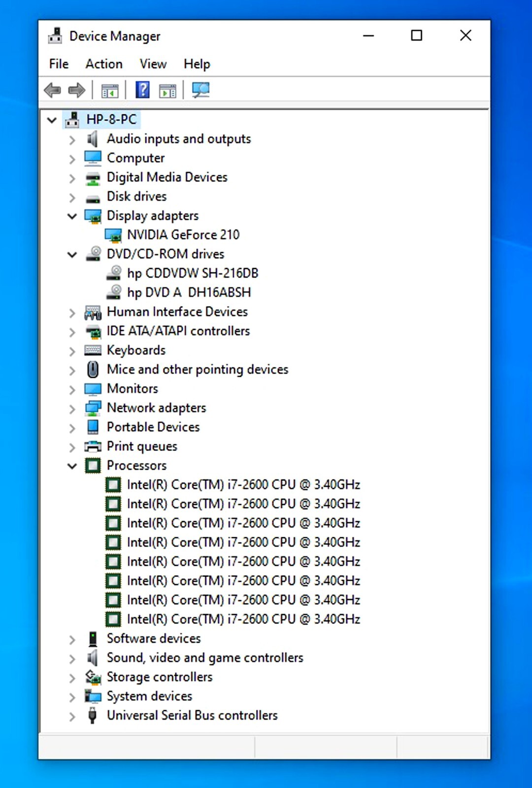The height and width of the screenshot is (788, 532).
Task: Click the Software devices icon
Action: pos(93,639)
